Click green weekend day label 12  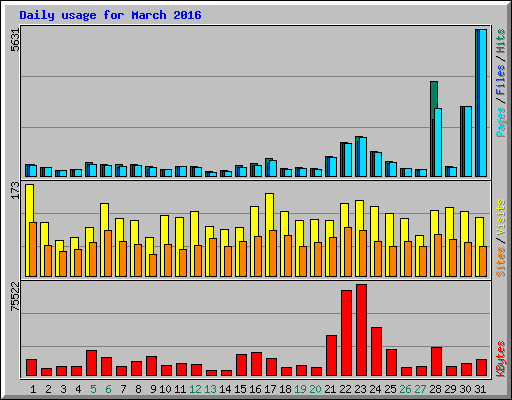coord(195,389)
